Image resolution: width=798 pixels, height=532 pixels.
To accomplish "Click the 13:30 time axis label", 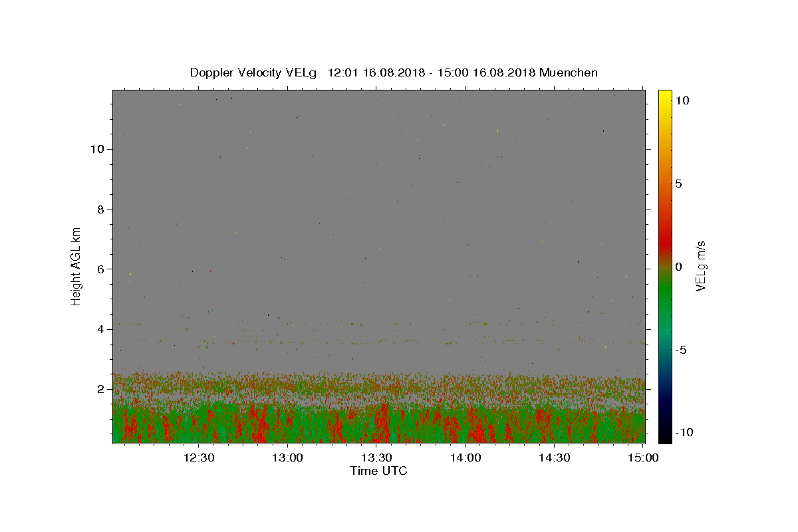I will coord(377,458).
